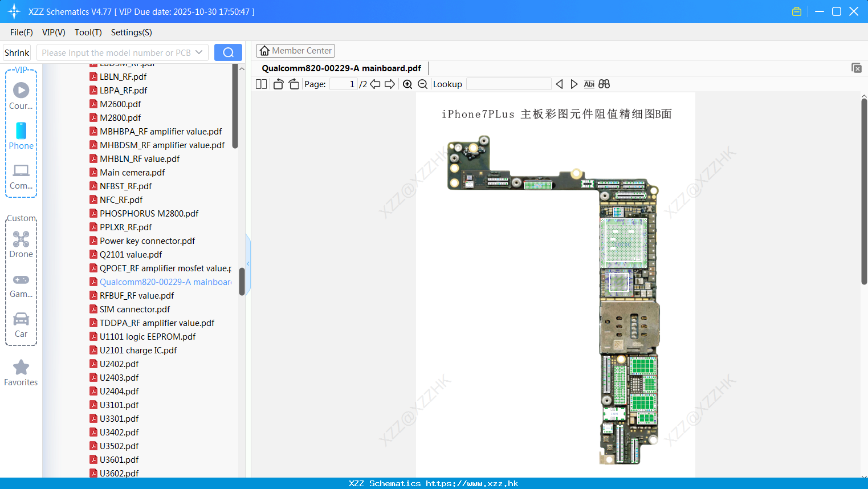Close all tabs icon at right of tab bar
Viewport: 868px width, 489px height.
tap(857, 68)
